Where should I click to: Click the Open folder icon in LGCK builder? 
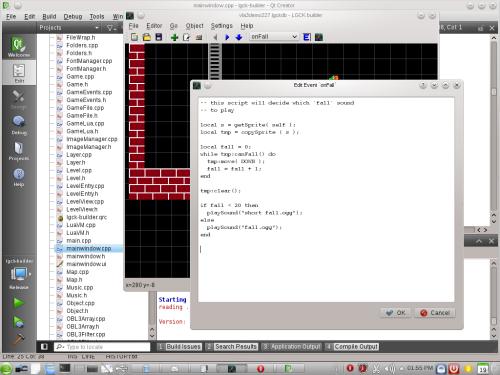point(147,37)
